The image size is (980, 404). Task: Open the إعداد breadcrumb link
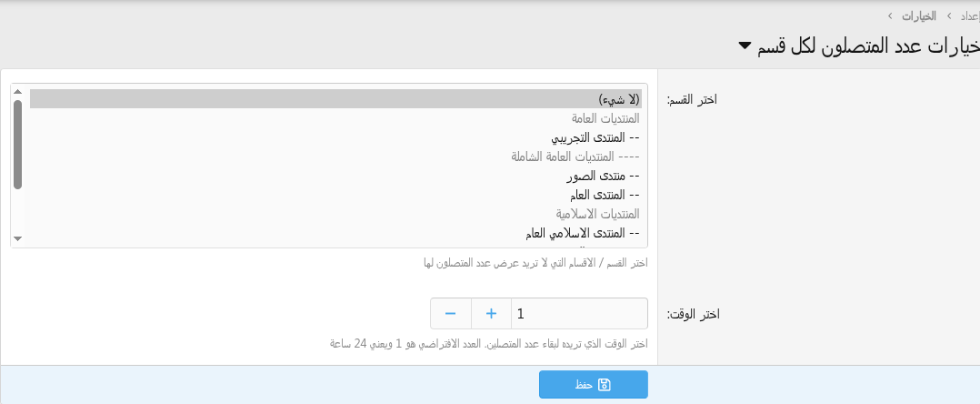click(968, 15)
